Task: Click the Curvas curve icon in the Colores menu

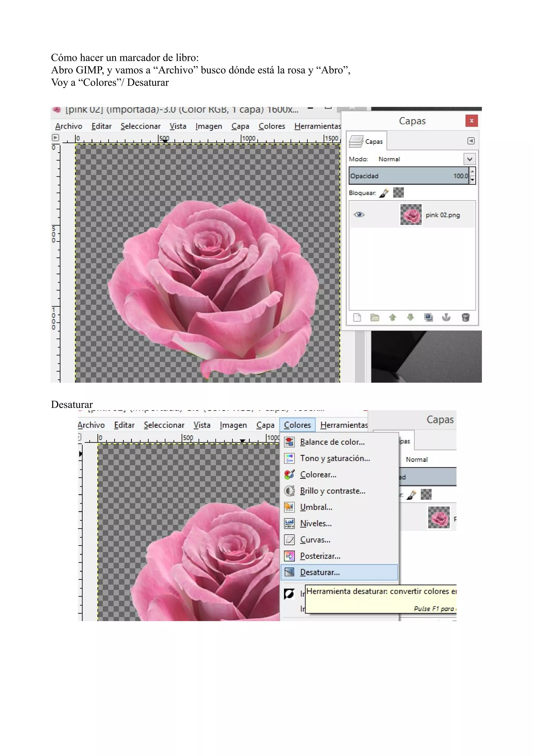Action: [289, 540]
